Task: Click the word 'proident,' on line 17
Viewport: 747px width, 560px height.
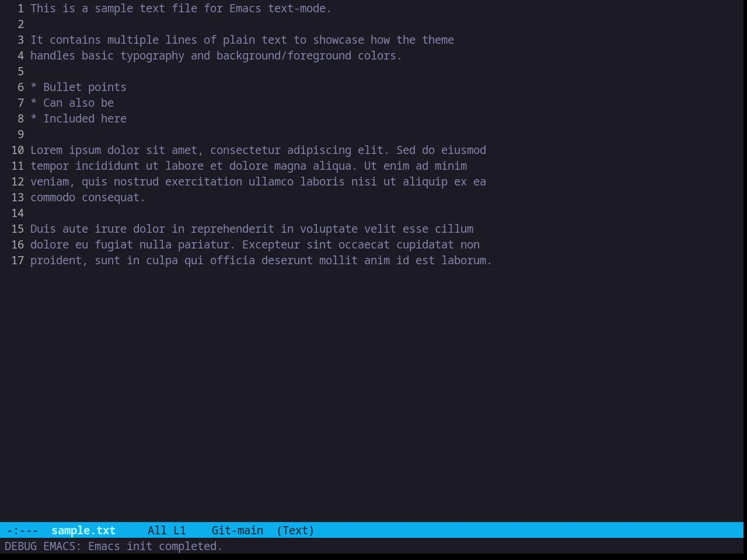Action: 59,260
